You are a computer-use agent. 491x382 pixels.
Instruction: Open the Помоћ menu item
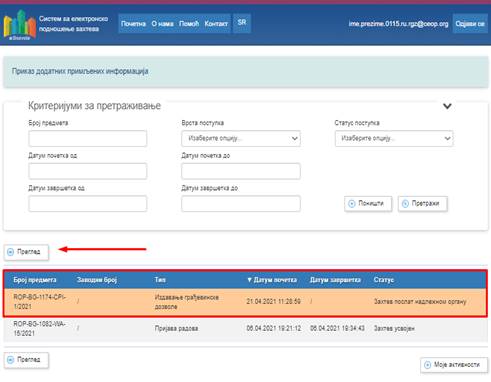(189, 24)
